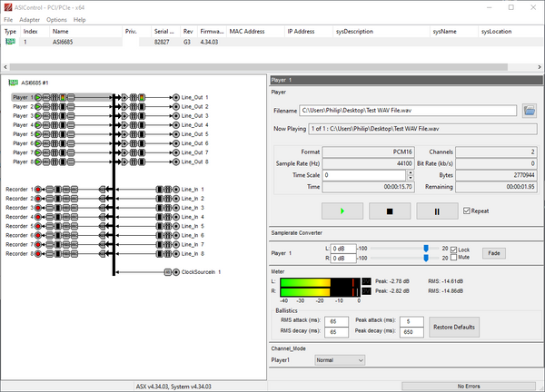Image resolution: width=545 pixels, height=392 pixels.
Task: Click the No Errors status button
Action: [x=468, y=386]
